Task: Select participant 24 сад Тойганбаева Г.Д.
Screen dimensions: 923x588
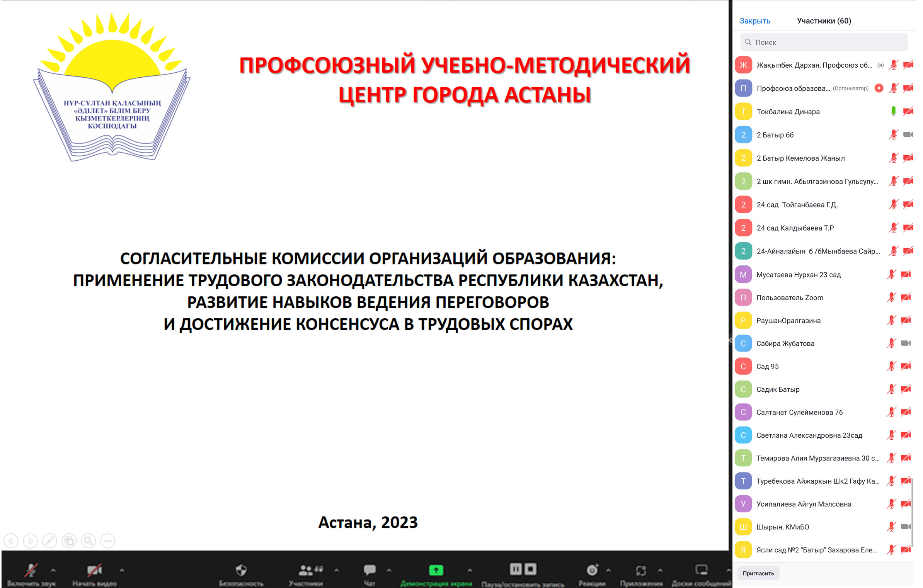Action: [824, 204]
